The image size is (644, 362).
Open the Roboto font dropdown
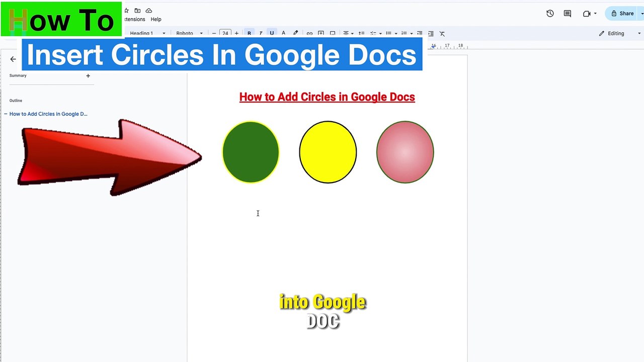coord(189,34)
